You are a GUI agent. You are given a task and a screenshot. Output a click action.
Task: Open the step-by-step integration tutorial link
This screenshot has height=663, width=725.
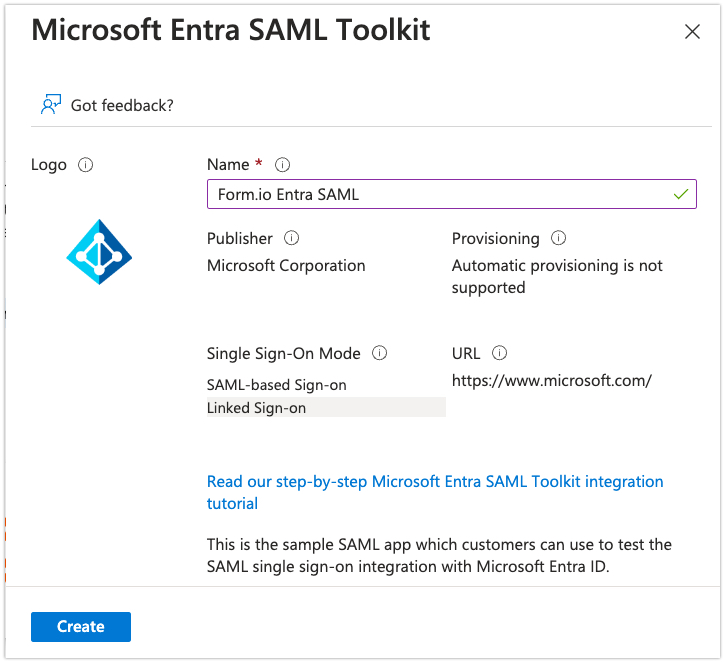[x=435, y=492]
